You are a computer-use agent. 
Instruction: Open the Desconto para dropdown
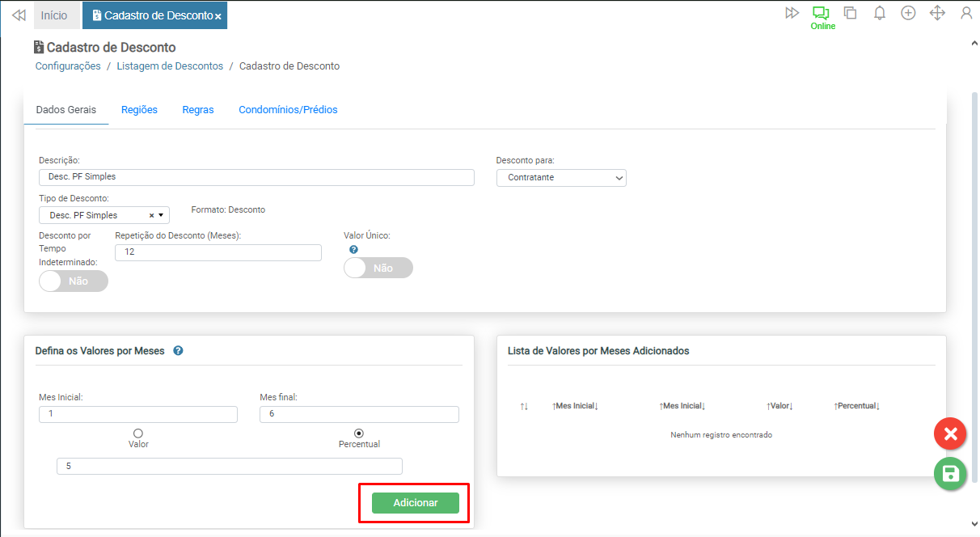[x=561, y=177]
